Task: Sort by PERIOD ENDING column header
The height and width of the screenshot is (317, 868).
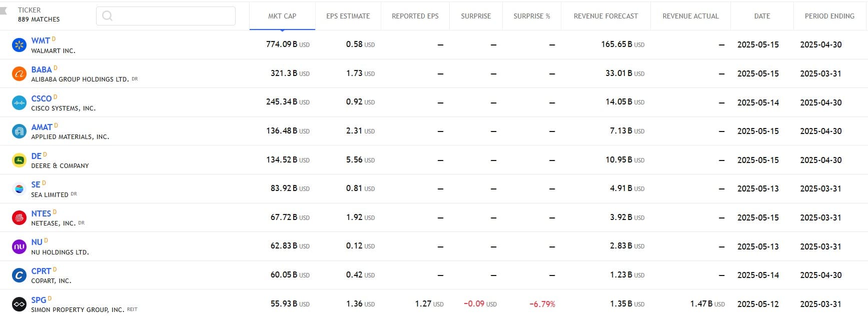Action: coord(829,16)
